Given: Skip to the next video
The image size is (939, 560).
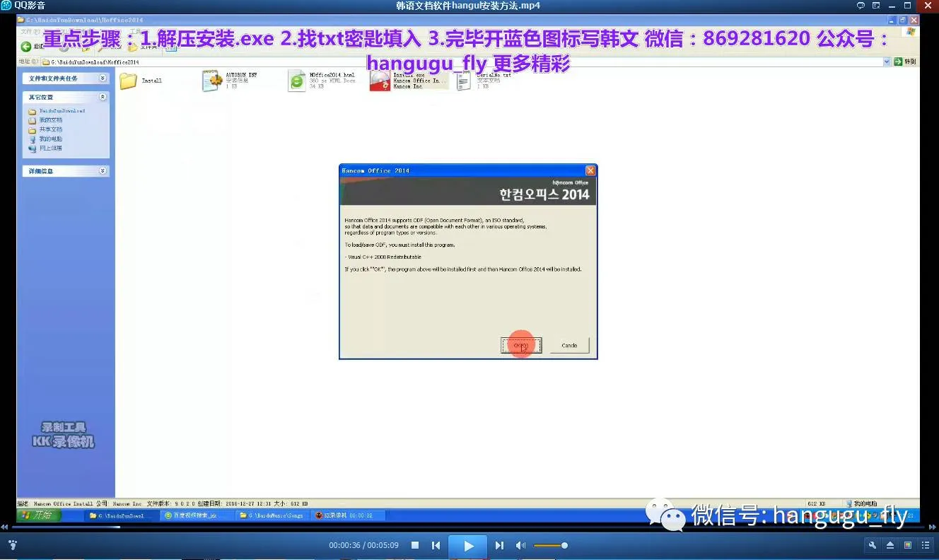Looking at the screenshot, I should pos(499,545).
